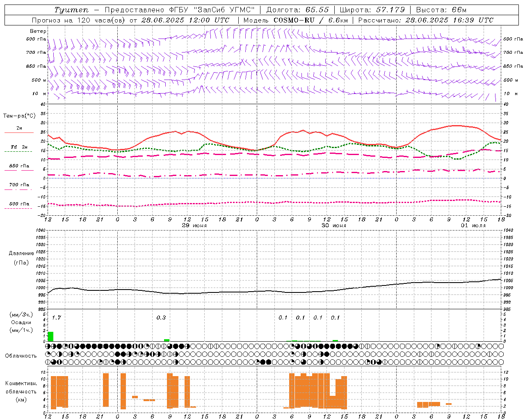Click the 1.7 precipitation amount value
Viewport: 525px width, 420px height.
pos(57,317)
